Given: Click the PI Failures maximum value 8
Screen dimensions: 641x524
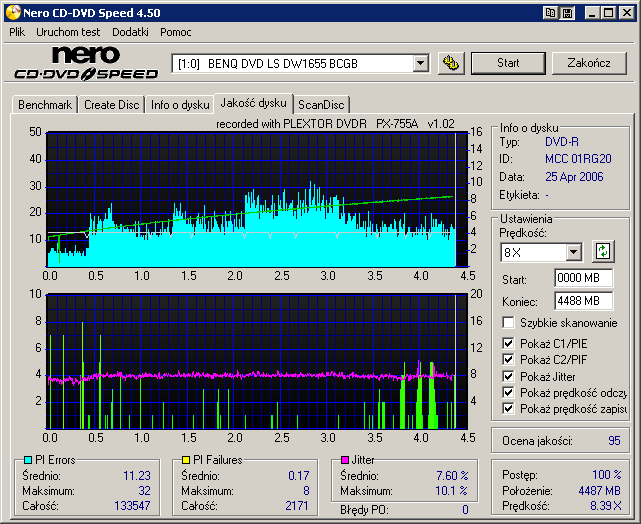Looking at the screenshot, I should pos(306,490).
